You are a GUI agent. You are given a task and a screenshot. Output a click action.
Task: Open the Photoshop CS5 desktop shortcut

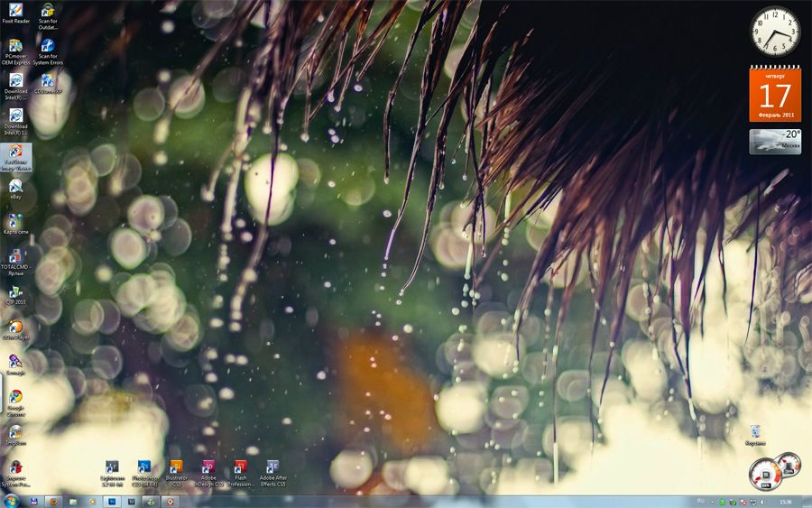click(144, 474)
